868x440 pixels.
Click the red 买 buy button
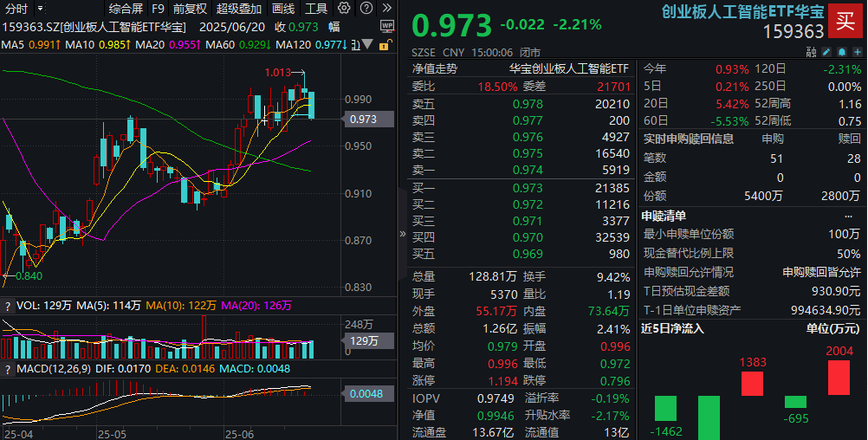click(x=845, y=21)
